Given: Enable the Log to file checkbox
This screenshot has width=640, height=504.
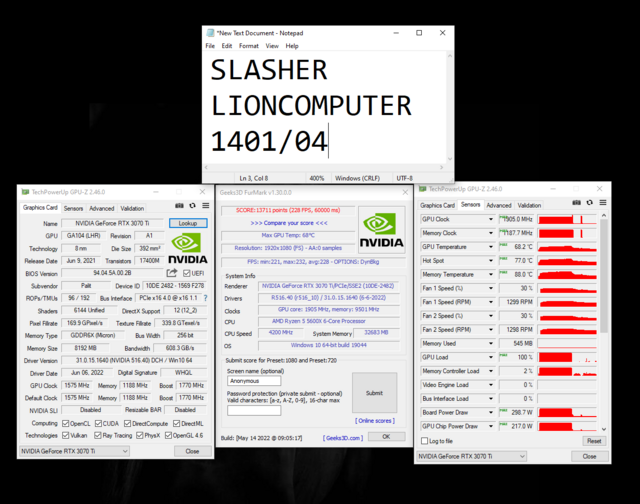Looking at the screenshot, I should coord(424,440).
